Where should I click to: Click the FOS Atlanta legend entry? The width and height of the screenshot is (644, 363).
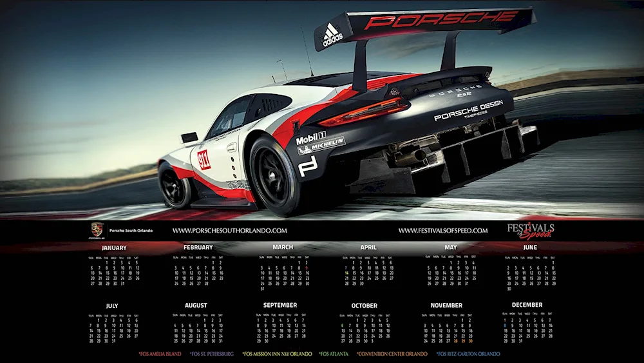(334, 353)
